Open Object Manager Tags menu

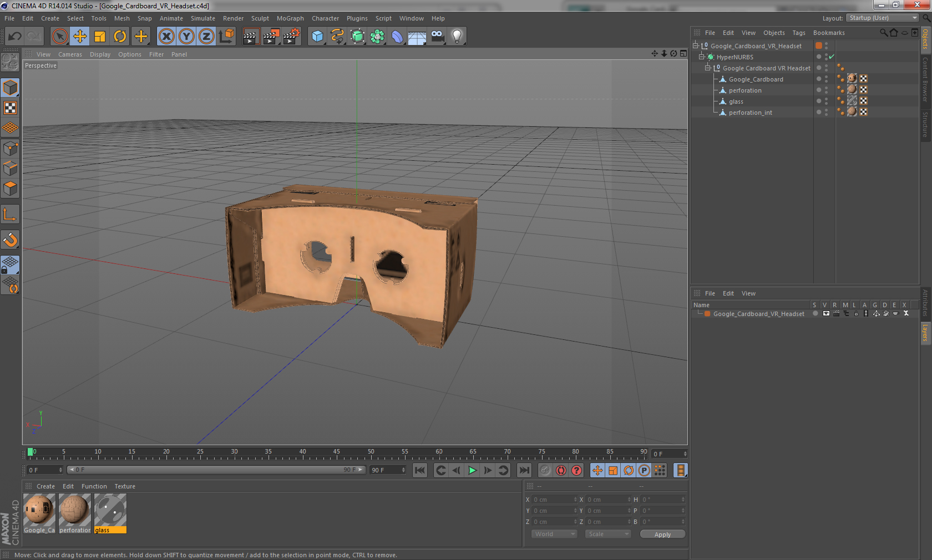point(799,33)
